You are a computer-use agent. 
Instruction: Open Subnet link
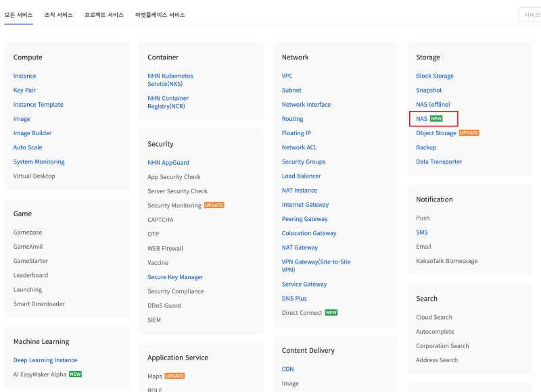[x=291, y=91]
